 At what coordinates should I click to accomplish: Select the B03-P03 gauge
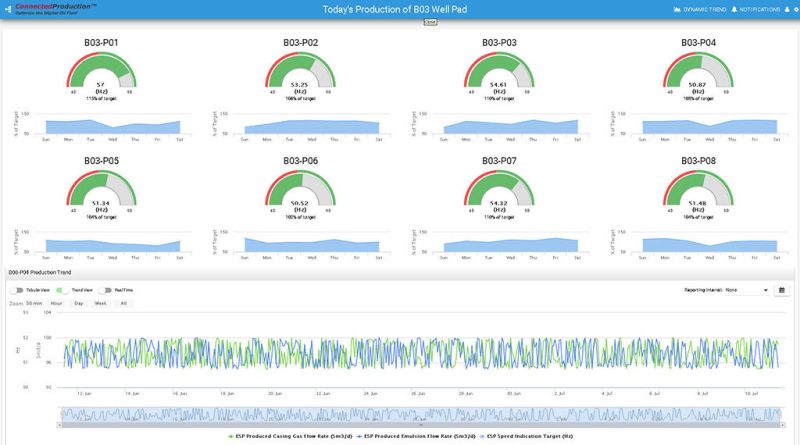(499, 70)
